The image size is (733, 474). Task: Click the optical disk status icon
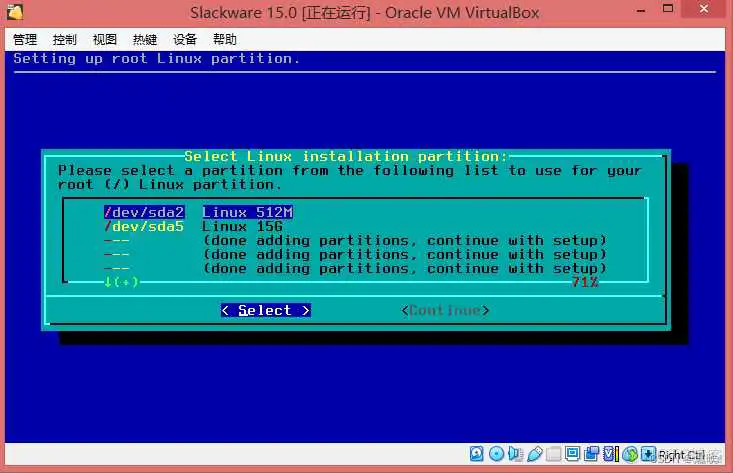coord(496,453)
